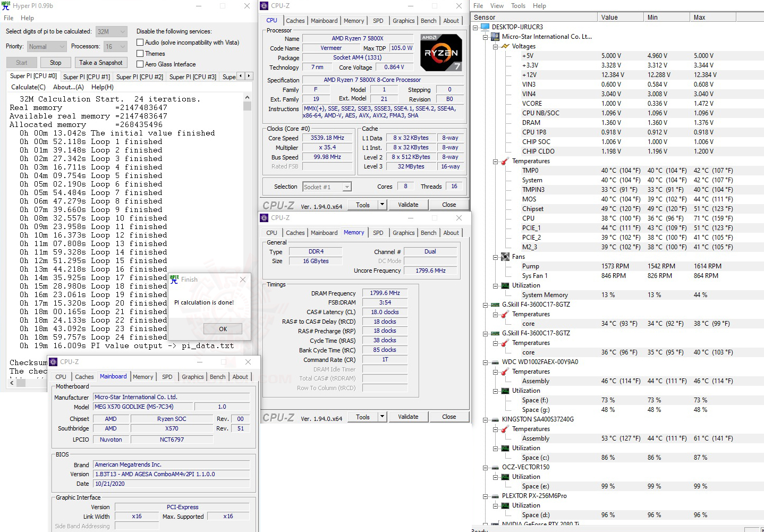
Task: Select the System Memory utilization row
Action: pos(617,295)
